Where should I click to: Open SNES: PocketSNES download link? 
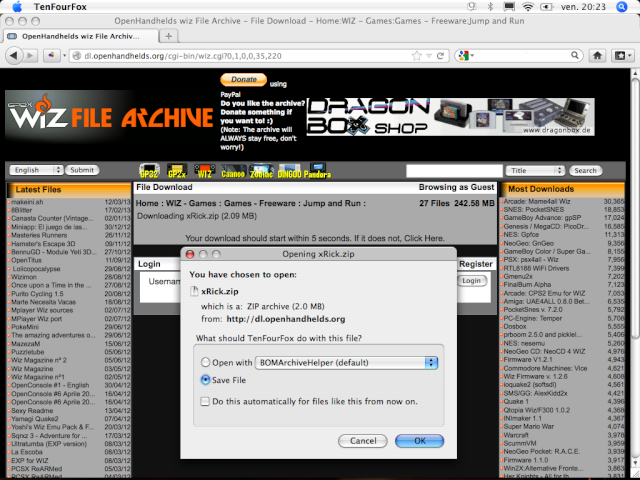[534, 209]
